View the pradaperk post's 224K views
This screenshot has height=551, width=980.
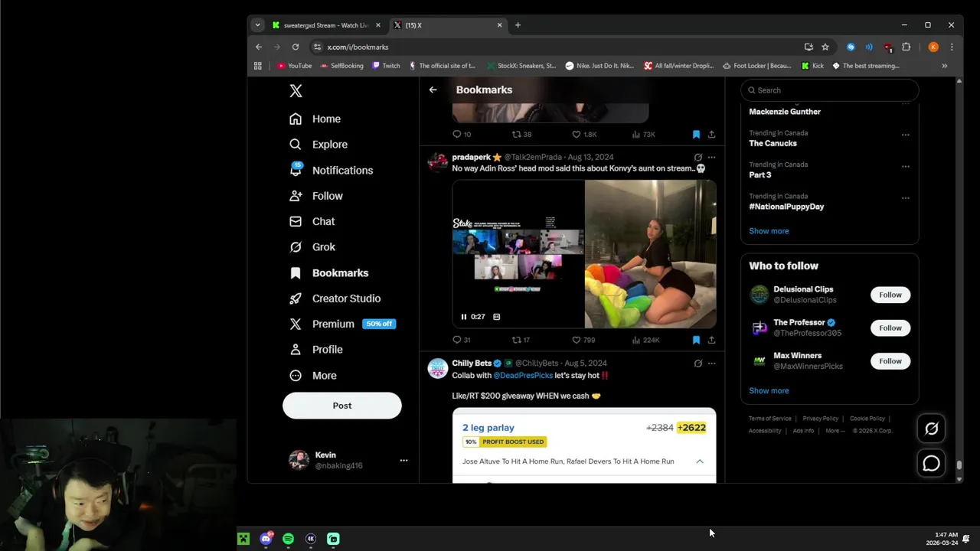[645, 340]
